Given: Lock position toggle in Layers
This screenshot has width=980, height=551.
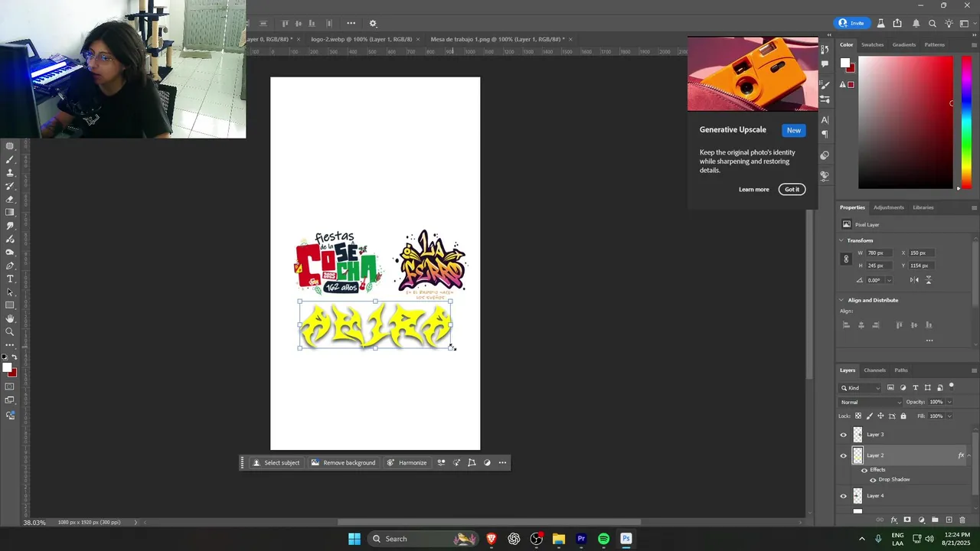Looking at the screenshot, I should pos(880,416).
